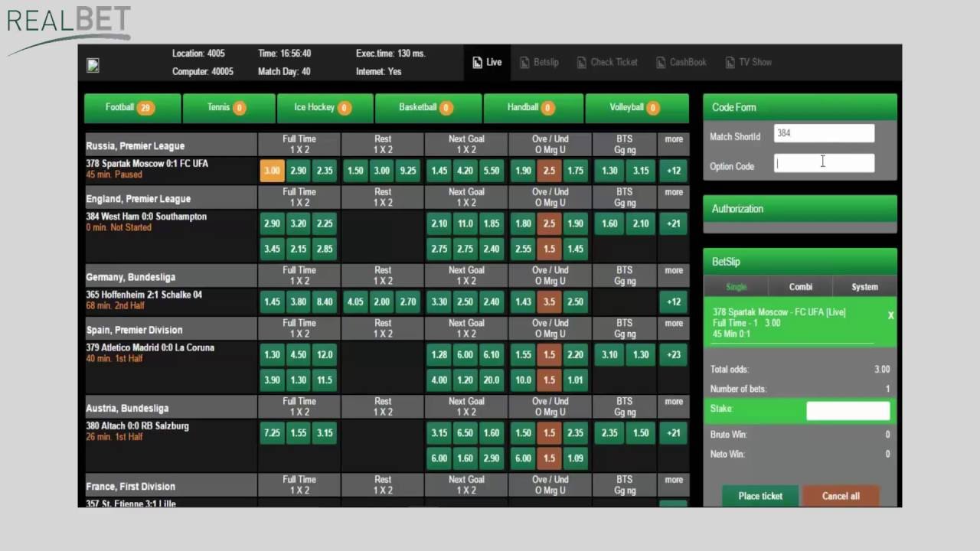Click the Option Code field
This screenshot has height=551, width=980.
(x=824, y=163)
